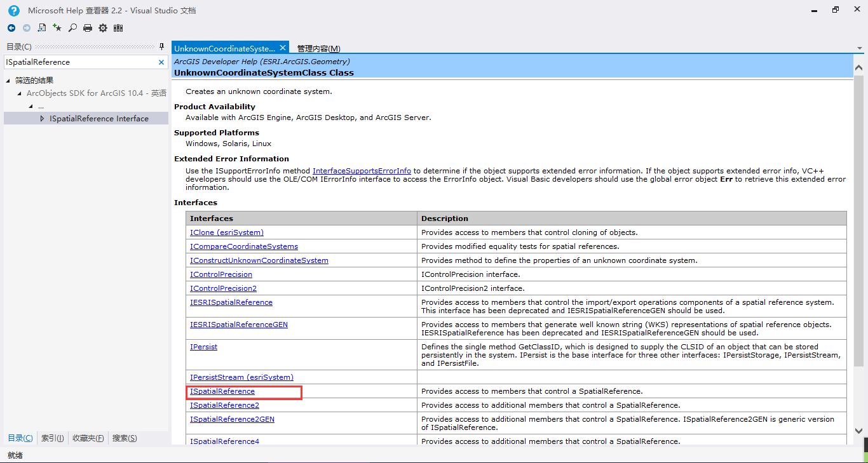Clear the ISpatialReference filter with X
868x463 pixels.
coord(161,62)
